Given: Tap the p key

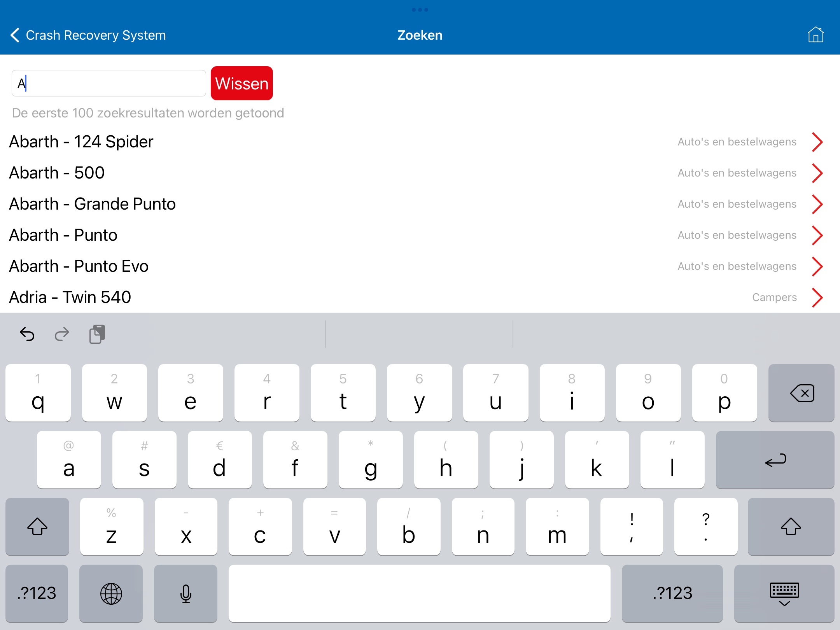Looking at the screenshot, I should coord(724,393).
